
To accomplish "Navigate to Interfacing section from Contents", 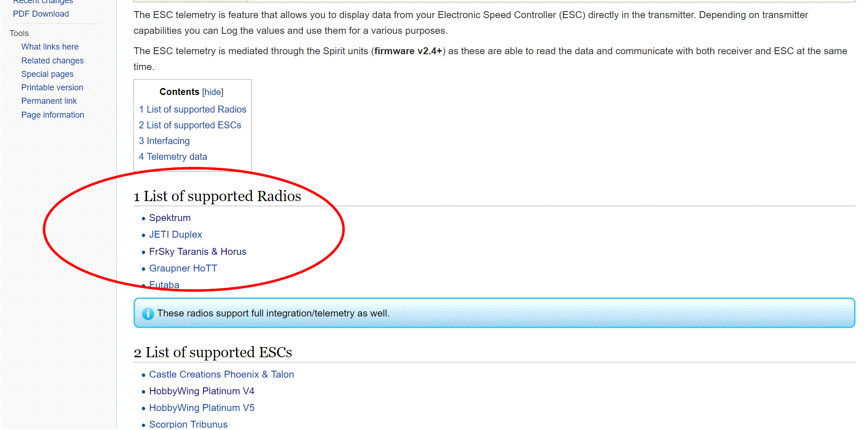I will [164, 141].
